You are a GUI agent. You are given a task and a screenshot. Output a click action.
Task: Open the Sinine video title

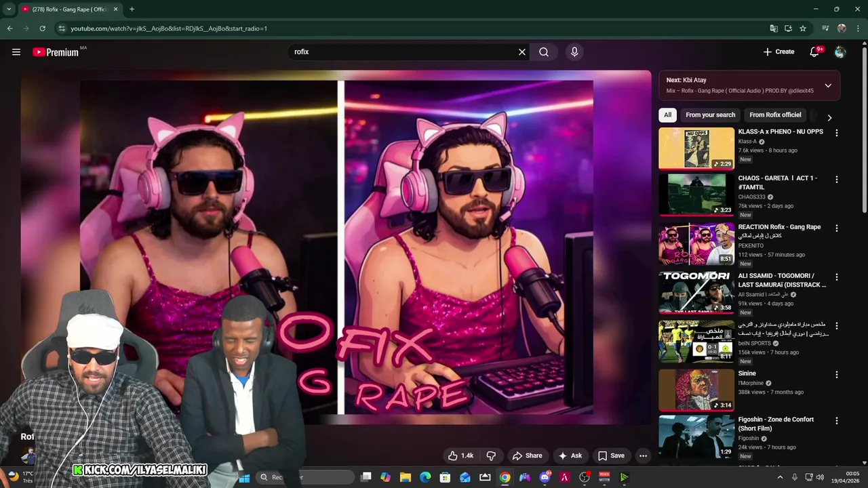pyautogui.click(x=747, y=373)
